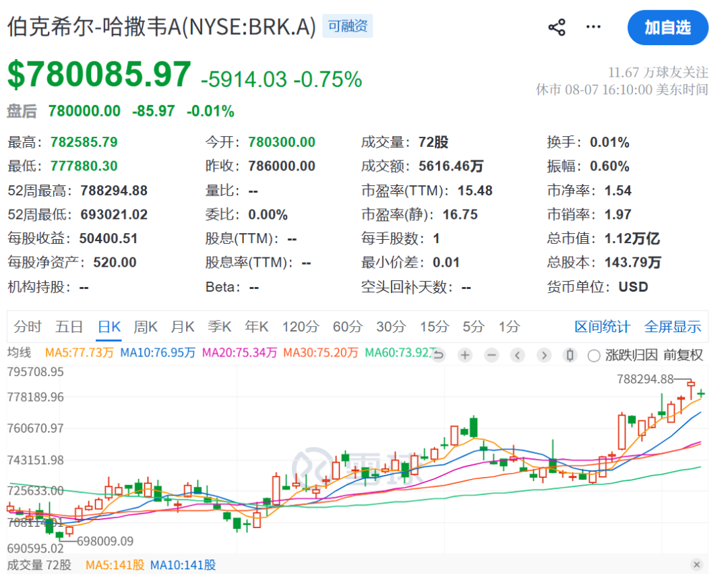Click the 成交量 72股 volume label
728x574 pixels.
click(x=40, y=565)
